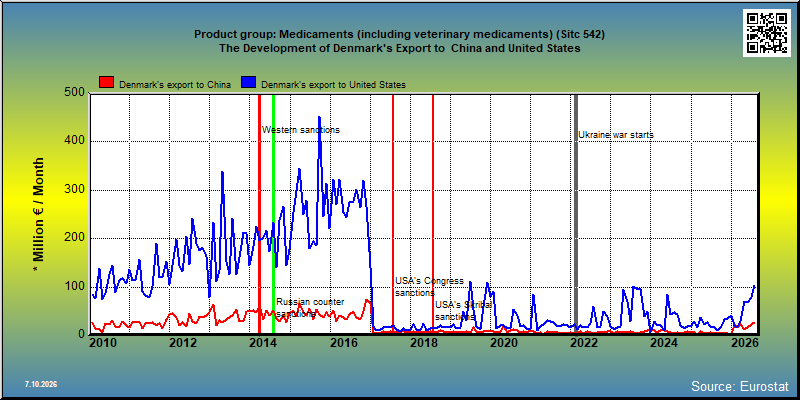Click the "Russian counter sanctions" text
This screenshot has width=800, height=400.
[310, 308]
